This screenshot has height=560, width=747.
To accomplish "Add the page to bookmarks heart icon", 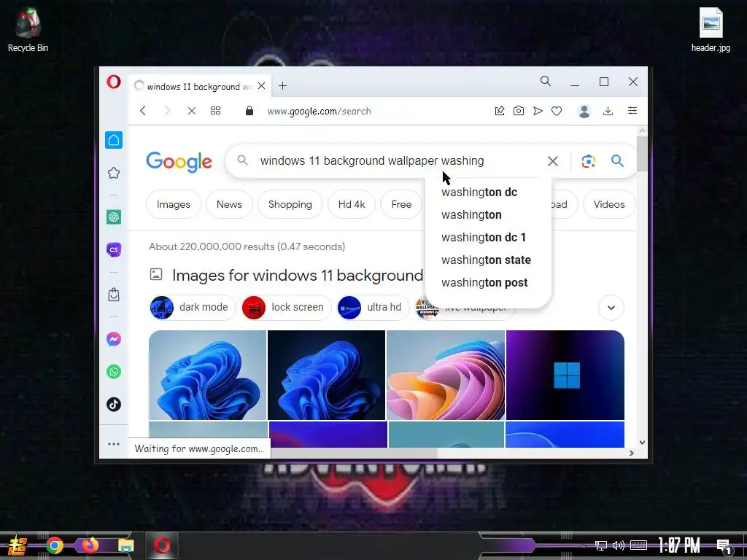I will [x=557, y=111].
